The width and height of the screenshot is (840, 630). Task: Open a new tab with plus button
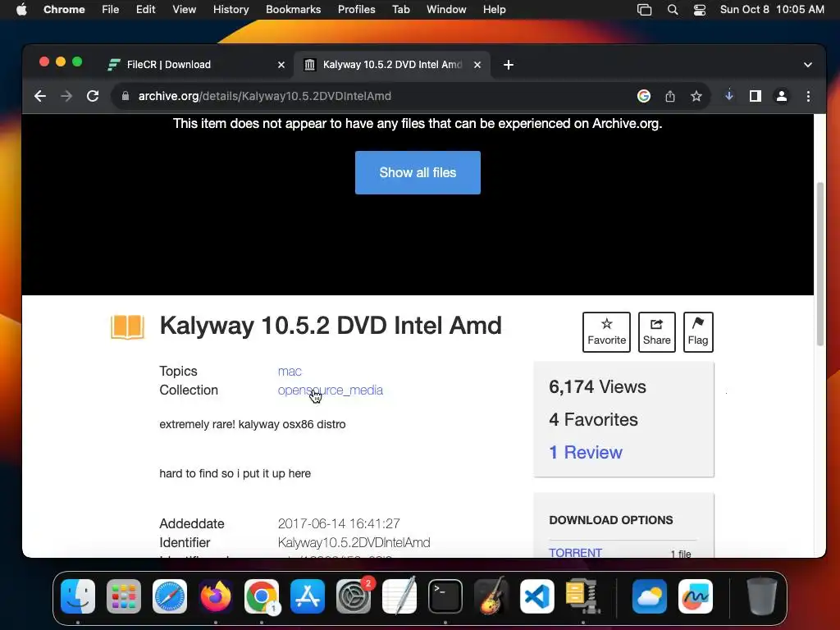click(509, 65)
